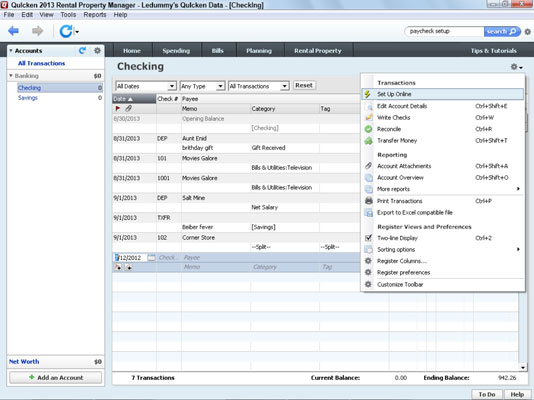Expand the Sorting options submenu arrow
This screenshot has width=534, height=400.
[x=518, y=250]
